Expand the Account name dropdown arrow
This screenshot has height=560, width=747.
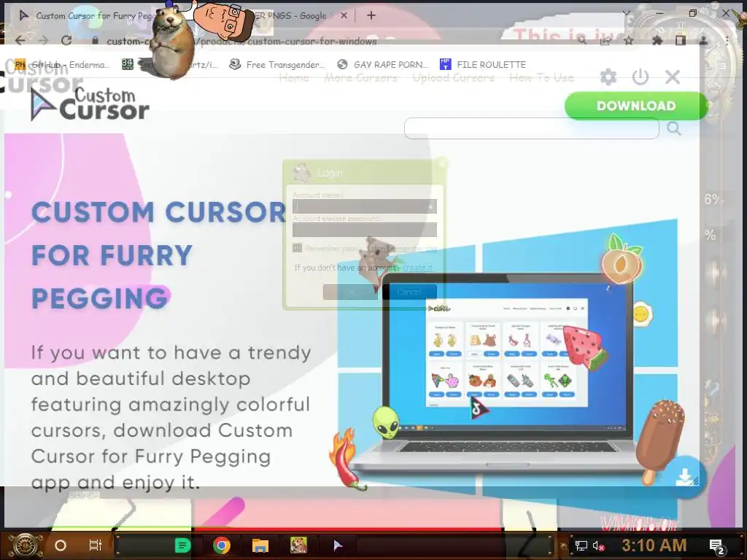coord(430,206)
